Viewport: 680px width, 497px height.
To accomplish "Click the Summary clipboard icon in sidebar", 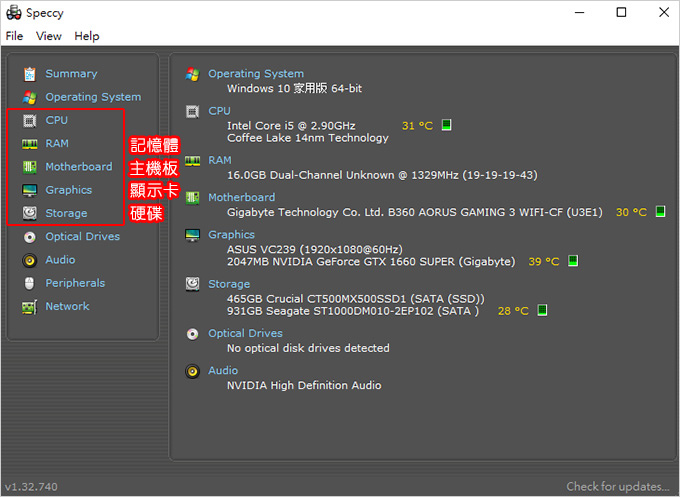I will coord(29,74).
